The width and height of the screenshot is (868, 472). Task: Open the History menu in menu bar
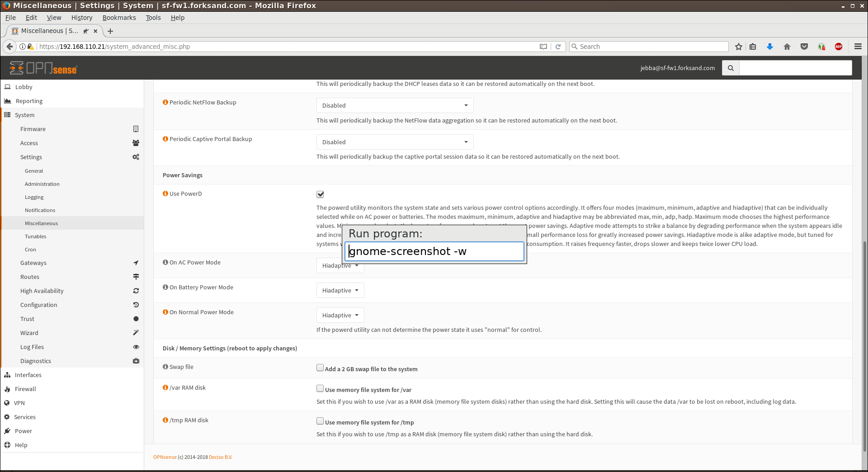[x=81, y=18]
